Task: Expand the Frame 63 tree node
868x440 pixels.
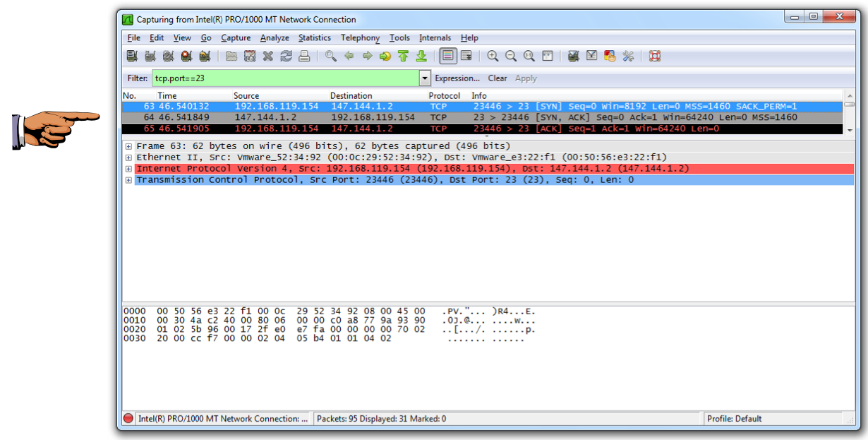Action: click(x=128, y=146)
